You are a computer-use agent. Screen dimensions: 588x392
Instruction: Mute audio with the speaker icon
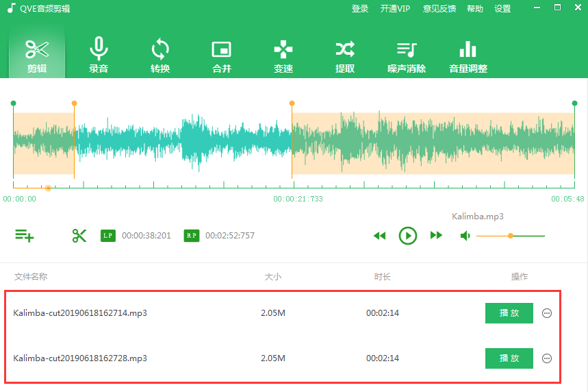(465, 236)
